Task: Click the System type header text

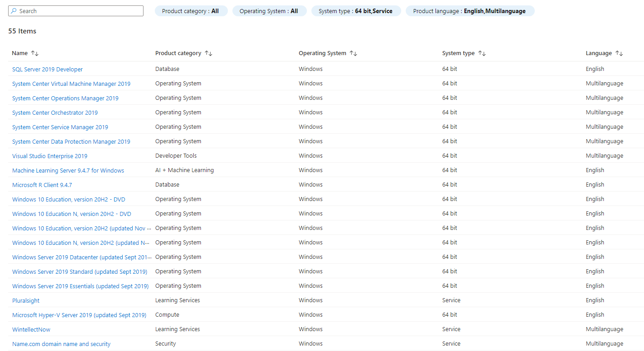Action: tap(459, 53)
